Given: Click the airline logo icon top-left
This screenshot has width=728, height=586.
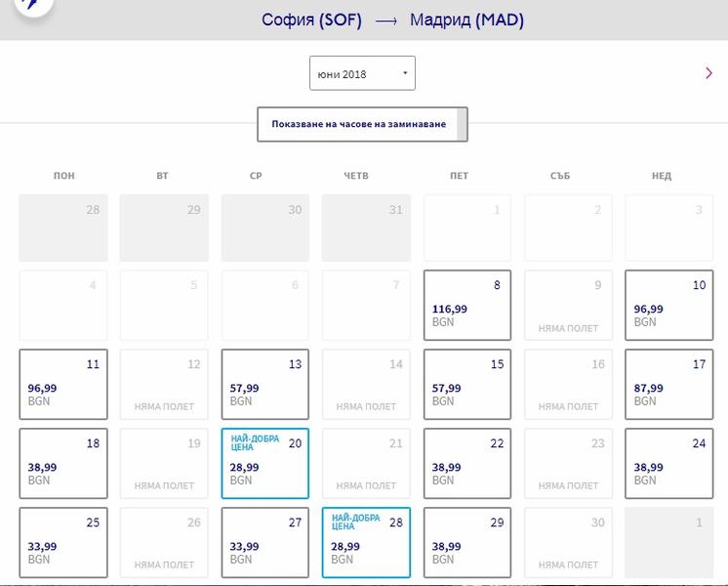Looking at the screenshot, I should (x=32, y=5).
